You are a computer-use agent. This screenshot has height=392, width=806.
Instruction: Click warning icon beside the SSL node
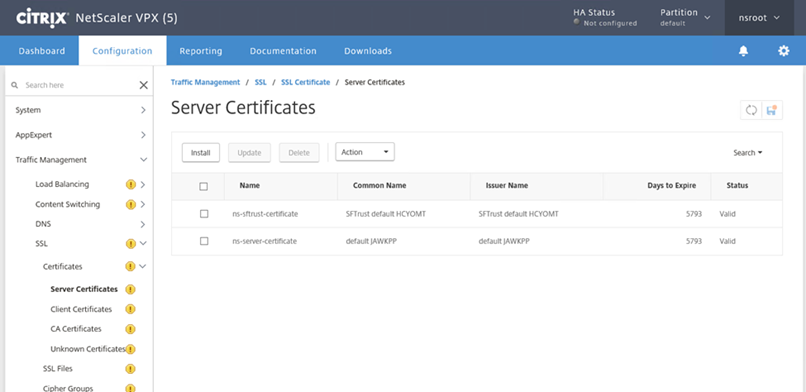(131, 244)
